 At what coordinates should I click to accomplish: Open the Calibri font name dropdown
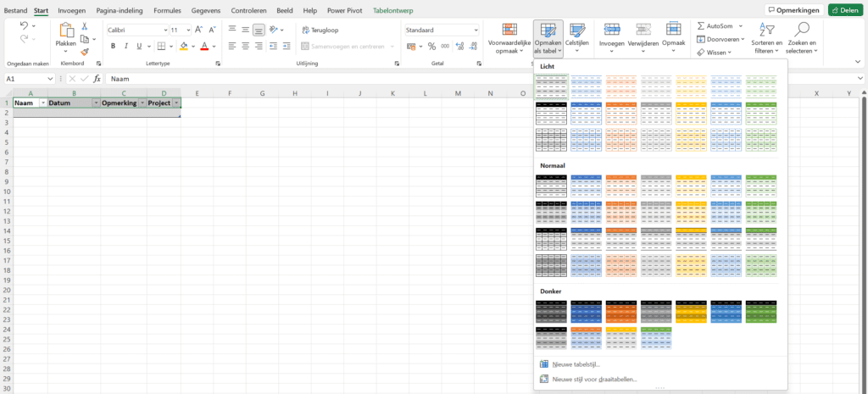[x=165, y=30]
